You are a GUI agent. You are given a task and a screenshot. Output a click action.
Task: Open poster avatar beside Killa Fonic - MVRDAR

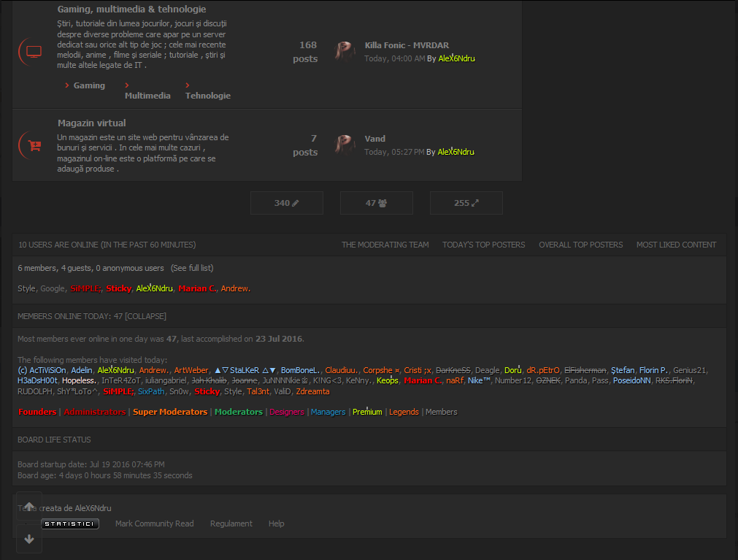point(345,51)
